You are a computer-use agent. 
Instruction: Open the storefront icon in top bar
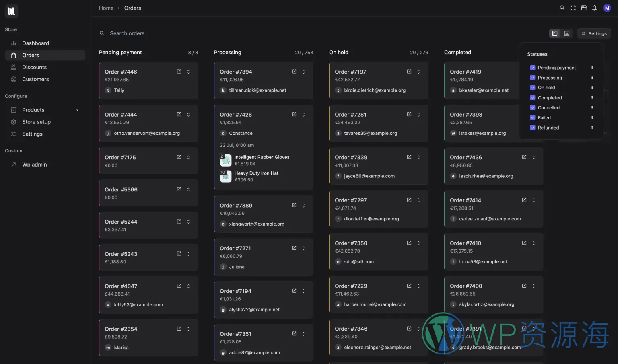pos(584,8)
